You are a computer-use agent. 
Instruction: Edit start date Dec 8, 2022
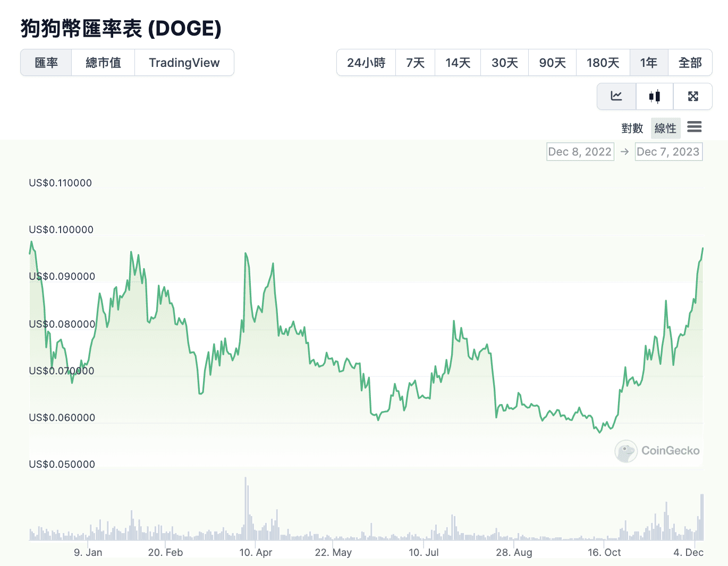tap(580, 152)
